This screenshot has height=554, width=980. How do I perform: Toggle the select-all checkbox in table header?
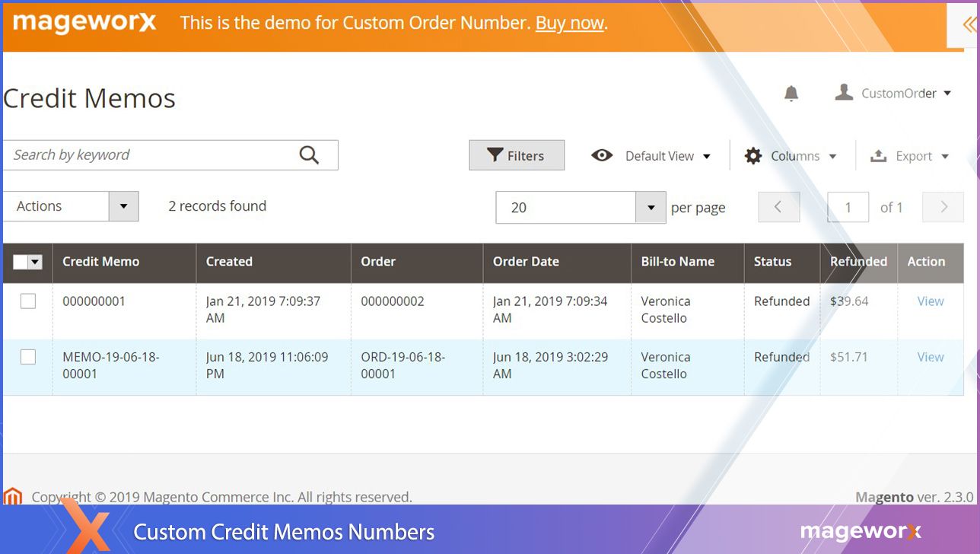point(21,262)
